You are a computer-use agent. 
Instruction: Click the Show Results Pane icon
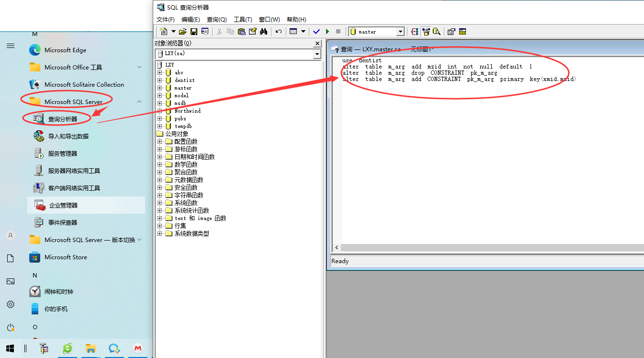[x=463, y=32]
